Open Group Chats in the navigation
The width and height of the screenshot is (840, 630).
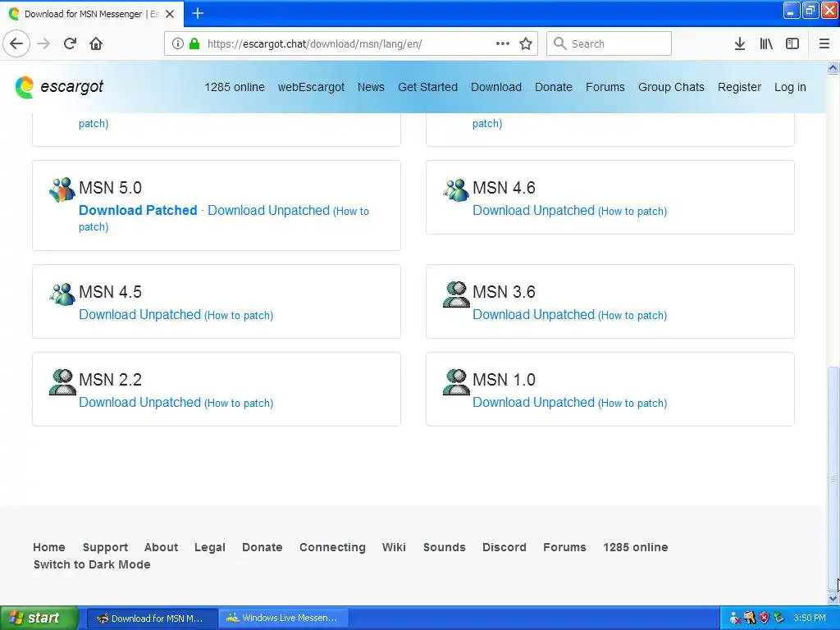(671, 87)
